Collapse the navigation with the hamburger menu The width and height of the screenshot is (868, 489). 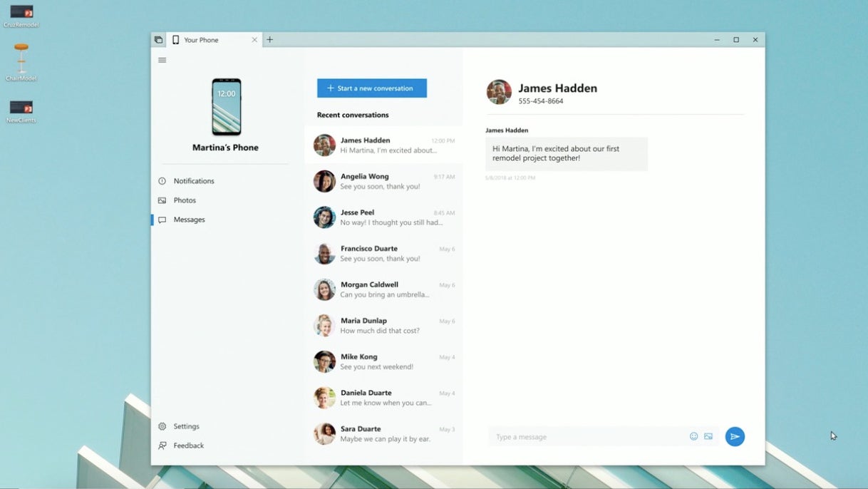click(162, 60)
